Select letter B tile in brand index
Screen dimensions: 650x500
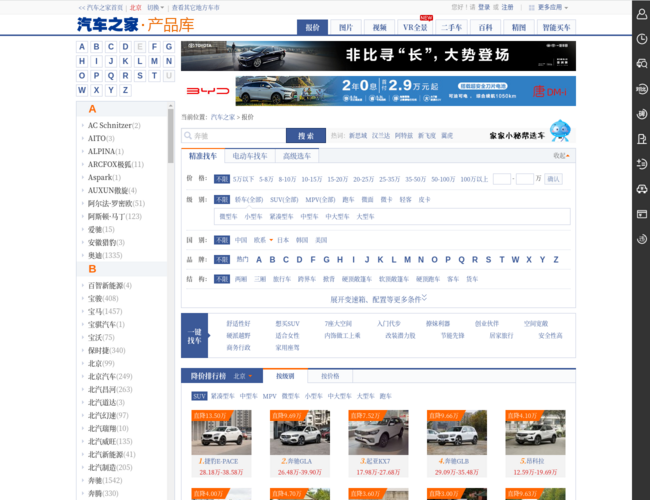click(x=97, y=47)
